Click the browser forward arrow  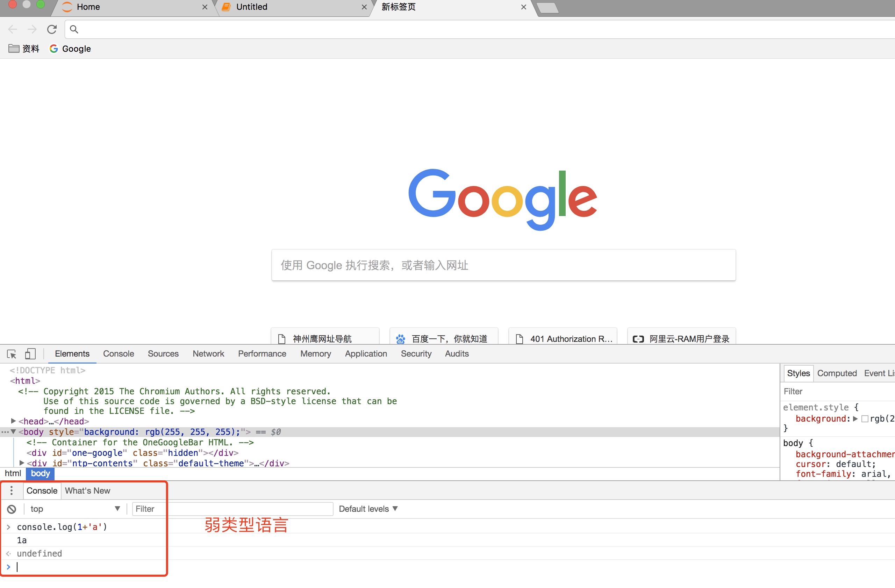[x=32, y=29]
